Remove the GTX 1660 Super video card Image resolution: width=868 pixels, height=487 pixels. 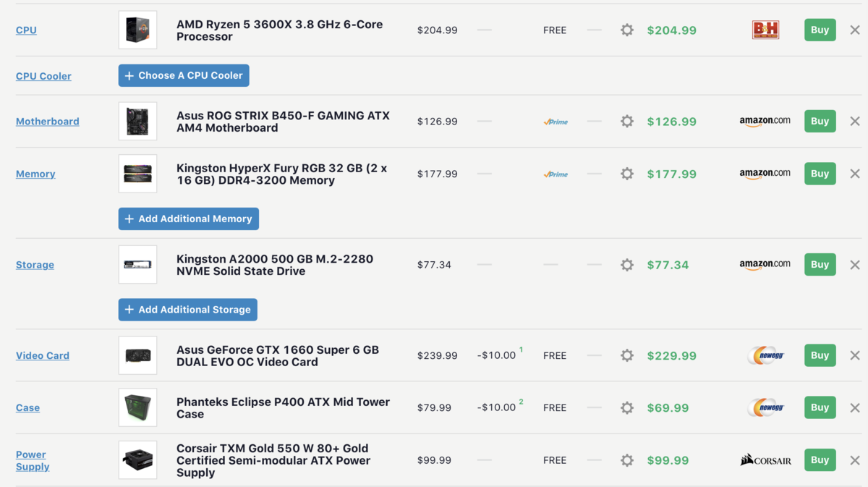[855, 355]
